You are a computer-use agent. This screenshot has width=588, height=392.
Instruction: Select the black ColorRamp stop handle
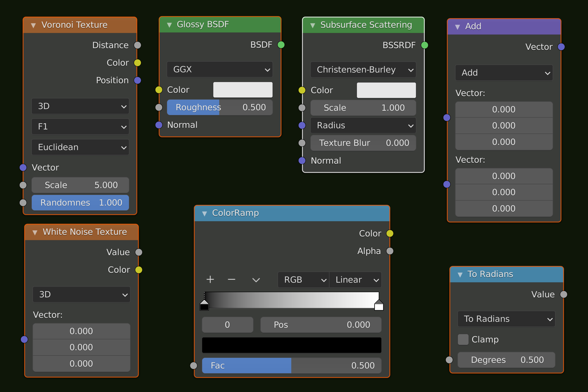coord(204,305)
